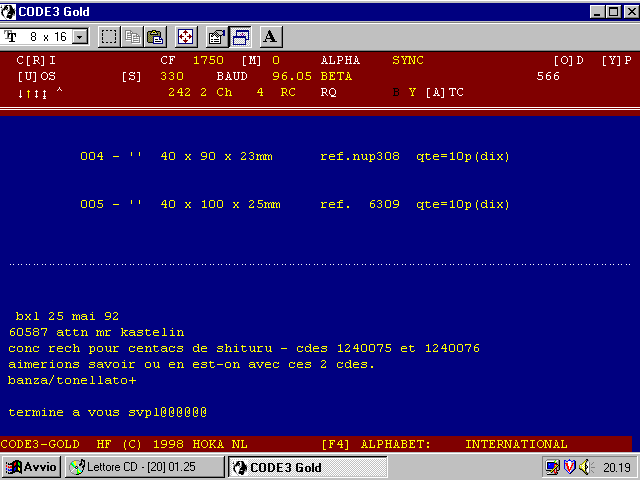Open the Properties toolbar icon
The height and width of the screenshot is (480, 640).
point(216,37)
